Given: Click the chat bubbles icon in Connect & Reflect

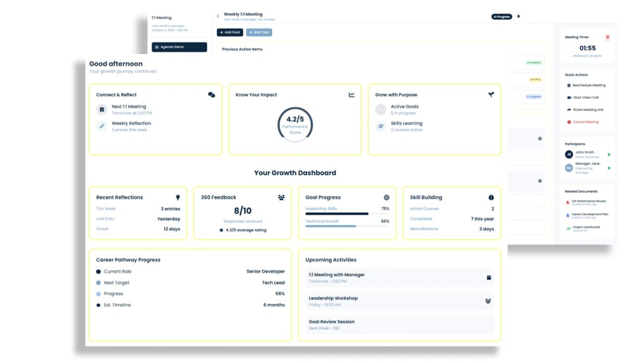Looking at the screenshot, I should pos(211,95).
